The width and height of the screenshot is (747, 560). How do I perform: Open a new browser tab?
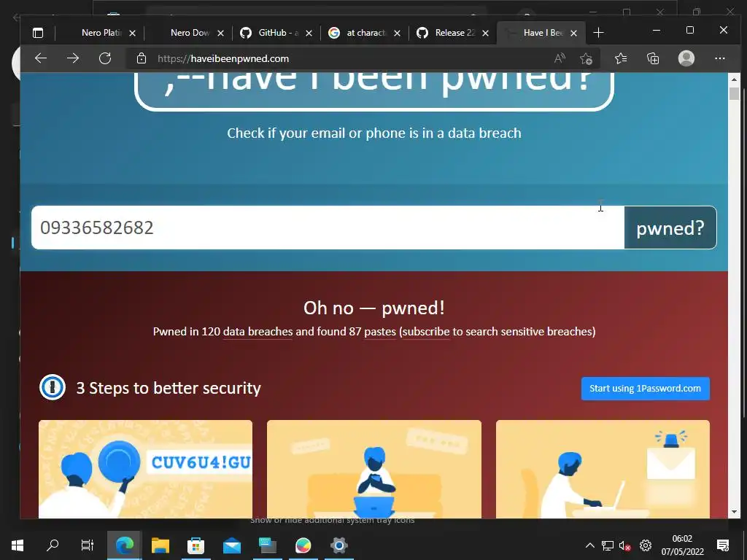(599, 33)
